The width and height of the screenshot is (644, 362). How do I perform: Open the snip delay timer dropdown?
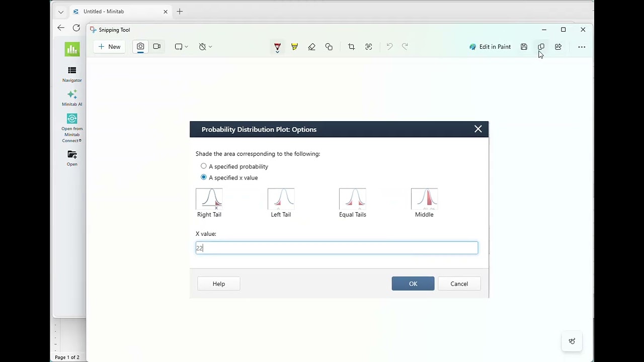205,47
